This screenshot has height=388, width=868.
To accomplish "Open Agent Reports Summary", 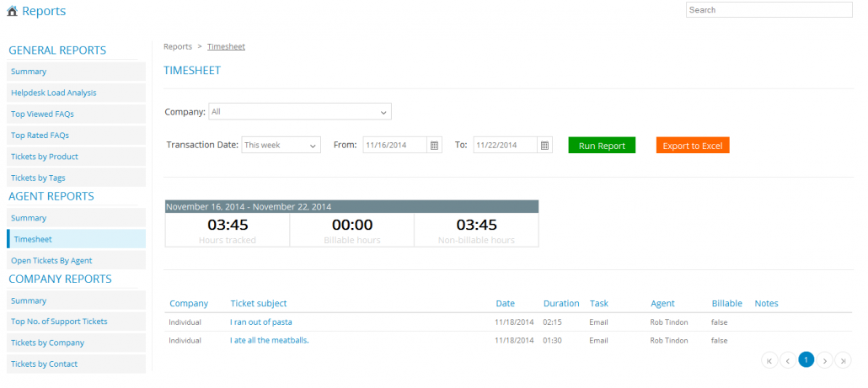I will coord(77,218).
